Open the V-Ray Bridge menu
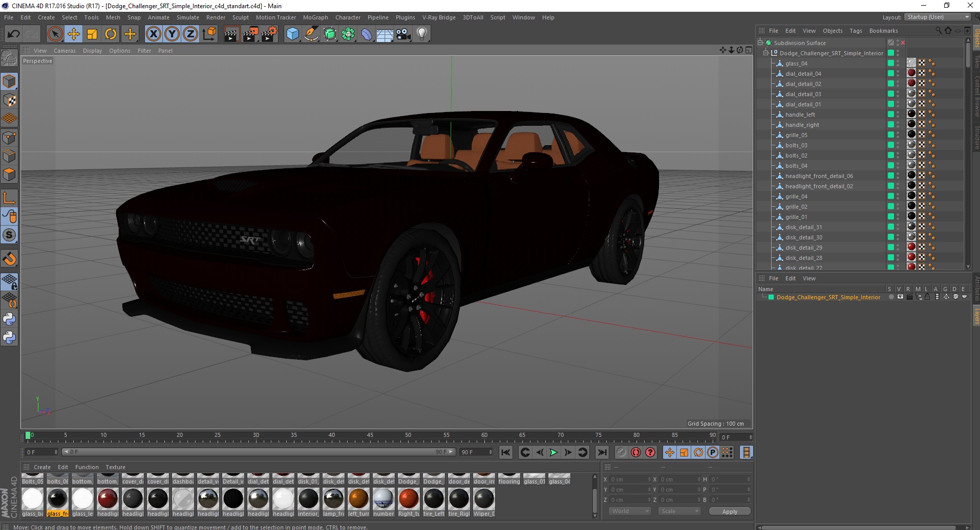 (439, 17)
